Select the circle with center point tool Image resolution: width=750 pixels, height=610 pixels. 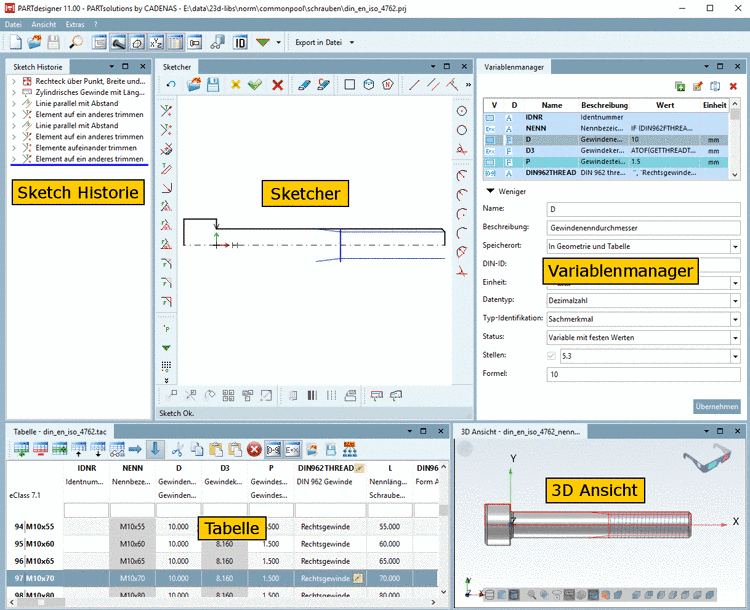point(462,111)
